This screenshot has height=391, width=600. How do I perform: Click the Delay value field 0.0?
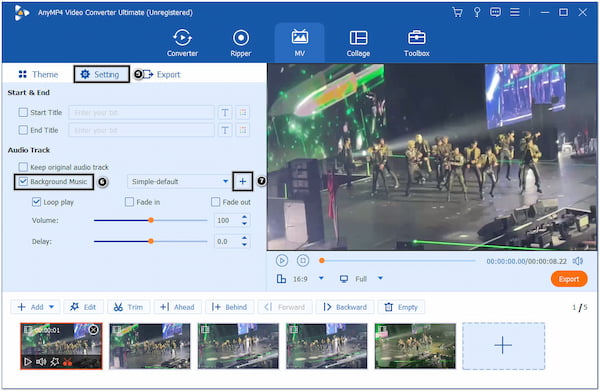[227, 241]
